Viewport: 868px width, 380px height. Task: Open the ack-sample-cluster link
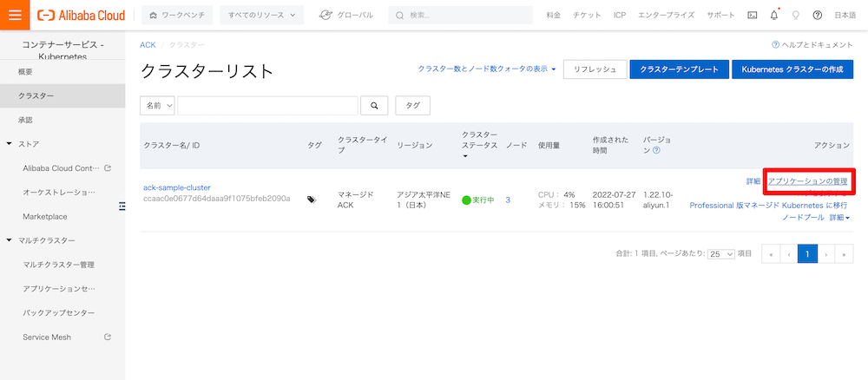177,187
